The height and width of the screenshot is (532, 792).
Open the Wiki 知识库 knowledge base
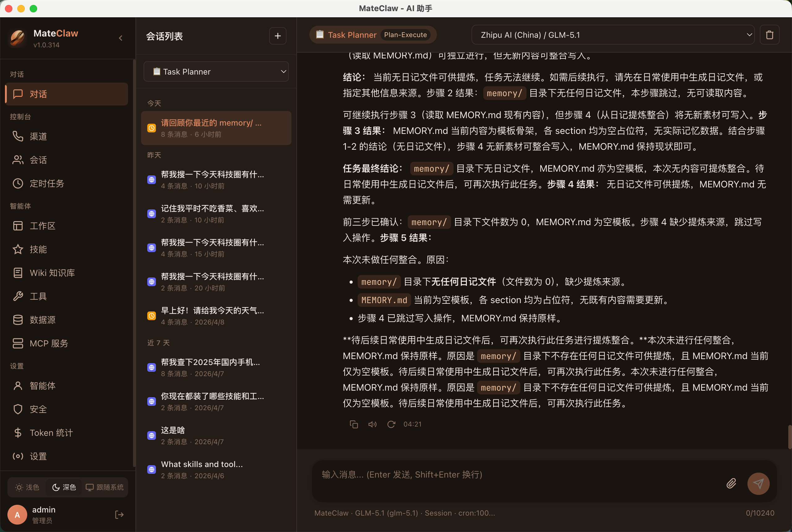click(52, 272)
